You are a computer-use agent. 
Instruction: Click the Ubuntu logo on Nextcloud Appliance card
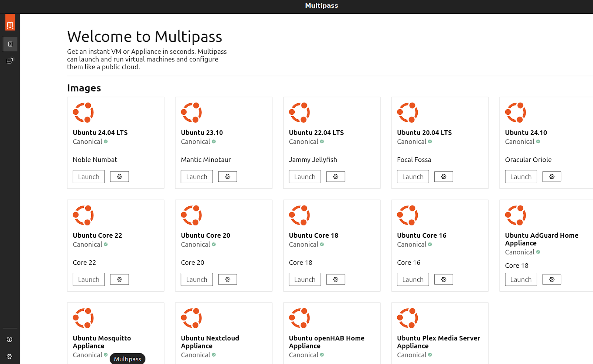[x=191, y=318]
